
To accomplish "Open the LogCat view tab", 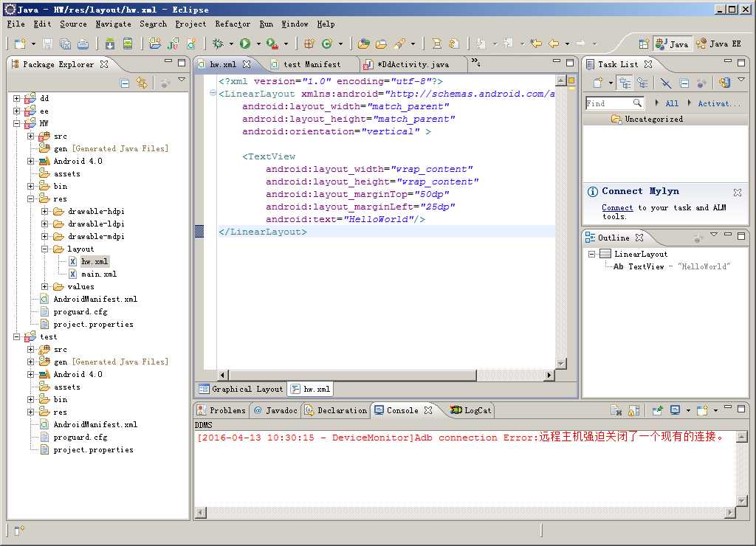I will click(470, 410).
